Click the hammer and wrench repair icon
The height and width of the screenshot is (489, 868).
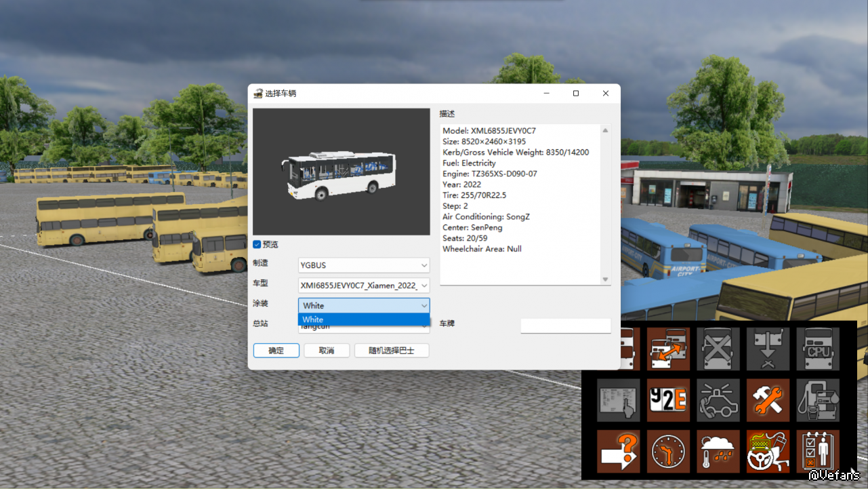(x=768, y=400)
